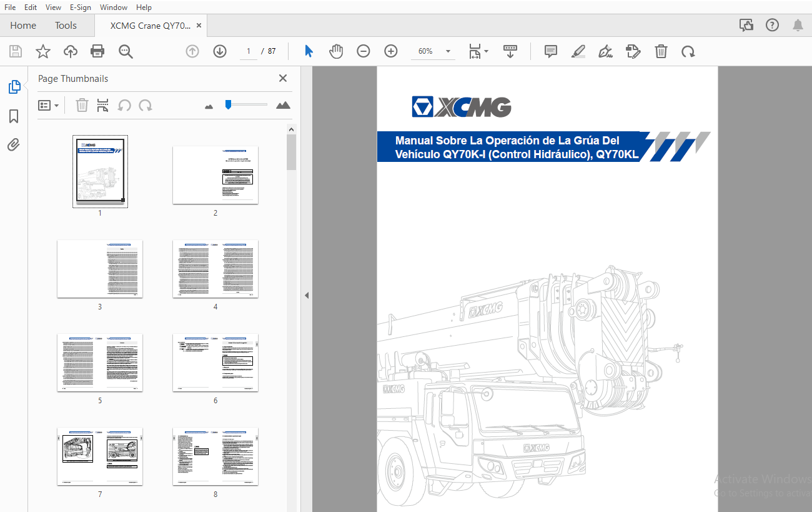Bookmark this file with the star icon

(43, 51)
